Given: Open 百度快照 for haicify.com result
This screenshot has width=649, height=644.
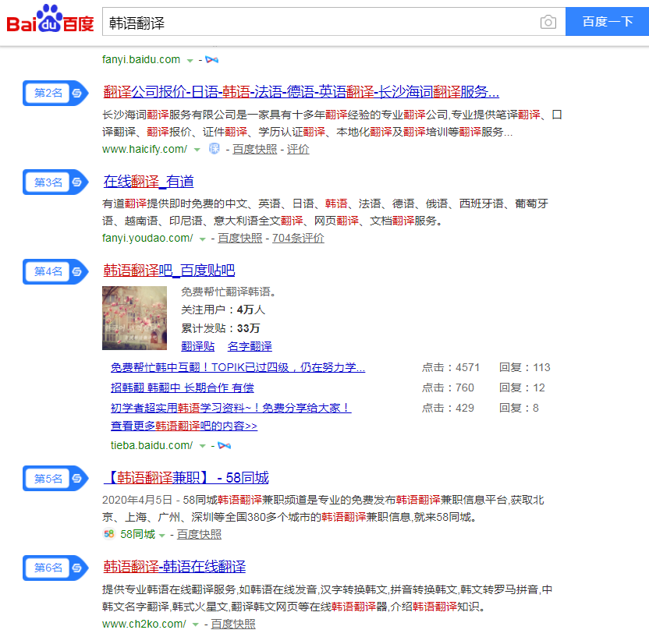Looking at the screenshot, I should click(254, 149).
